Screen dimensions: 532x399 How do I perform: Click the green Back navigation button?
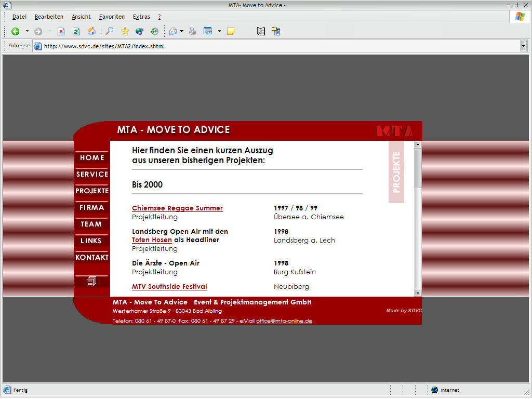pos(16,32)
